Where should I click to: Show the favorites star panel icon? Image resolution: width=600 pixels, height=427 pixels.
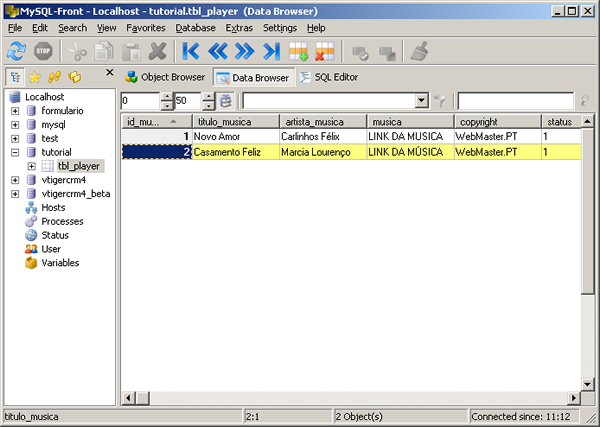point(34,77)
